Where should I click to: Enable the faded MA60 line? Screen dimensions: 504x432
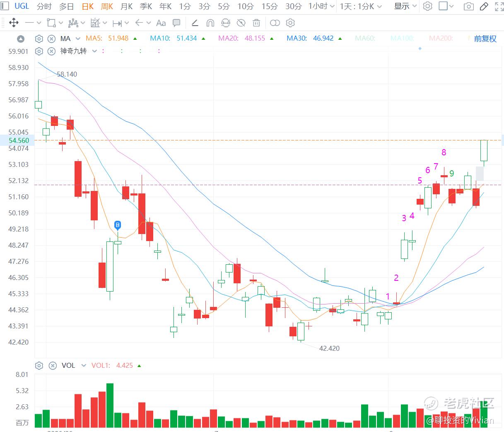click(x=365, y=38)
